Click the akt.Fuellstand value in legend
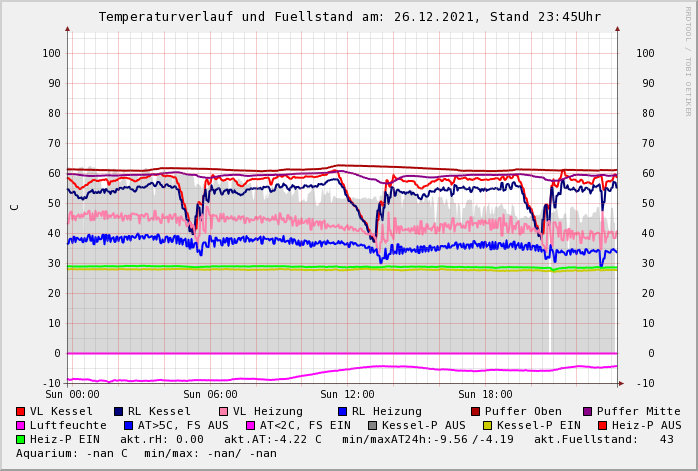This screenshot has width=698, height=471. pos(666,440)
